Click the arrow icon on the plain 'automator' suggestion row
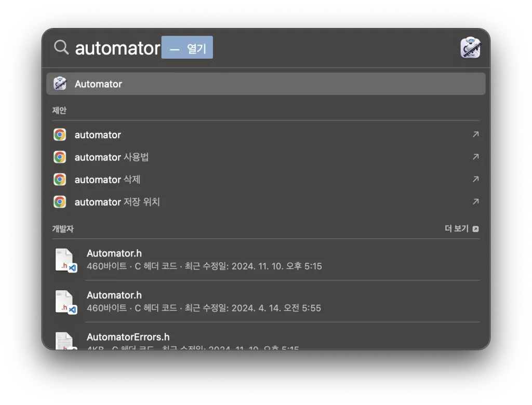This screenshot has height=405, width=532. click(476, 134)
